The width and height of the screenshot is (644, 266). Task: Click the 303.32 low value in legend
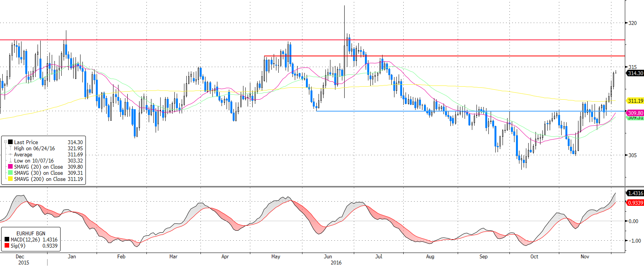(75, 161)
